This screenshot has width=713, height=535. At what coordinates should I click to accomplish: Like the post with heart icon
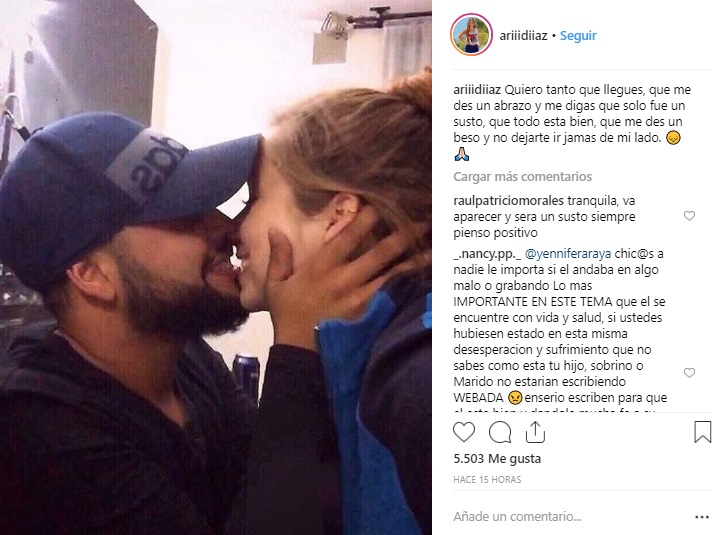point(464,432)
